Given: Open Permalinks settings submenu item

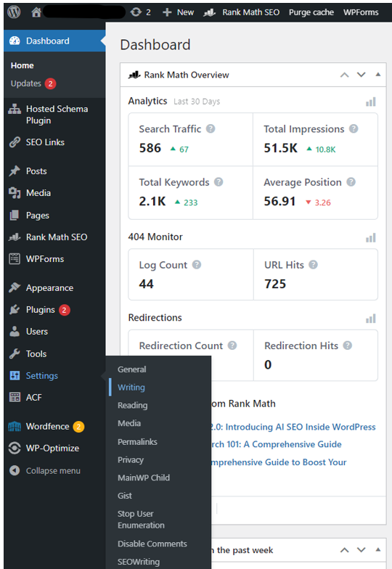Looking at the screenshot, I should (x=138, y=441).
